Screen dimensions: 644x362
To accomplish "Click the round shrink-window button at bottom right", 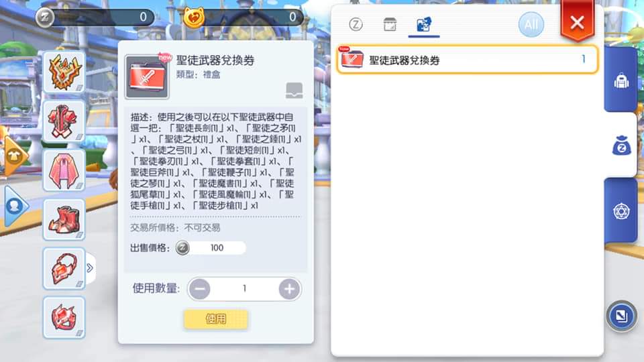I will (x=621, y=316).
